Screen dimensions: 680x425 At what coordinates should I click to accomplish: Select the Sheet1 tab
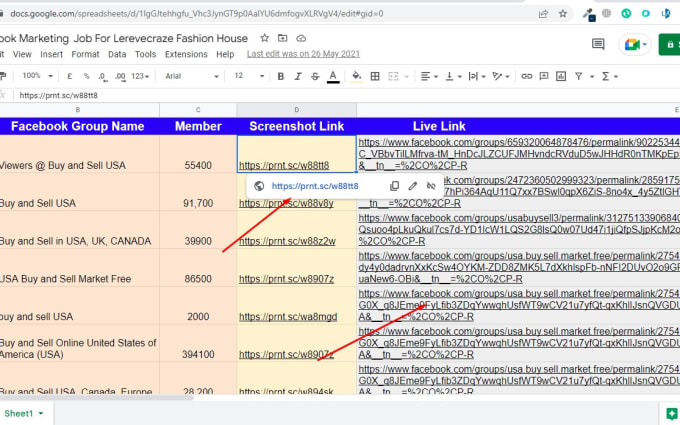[x=19, y=413]
